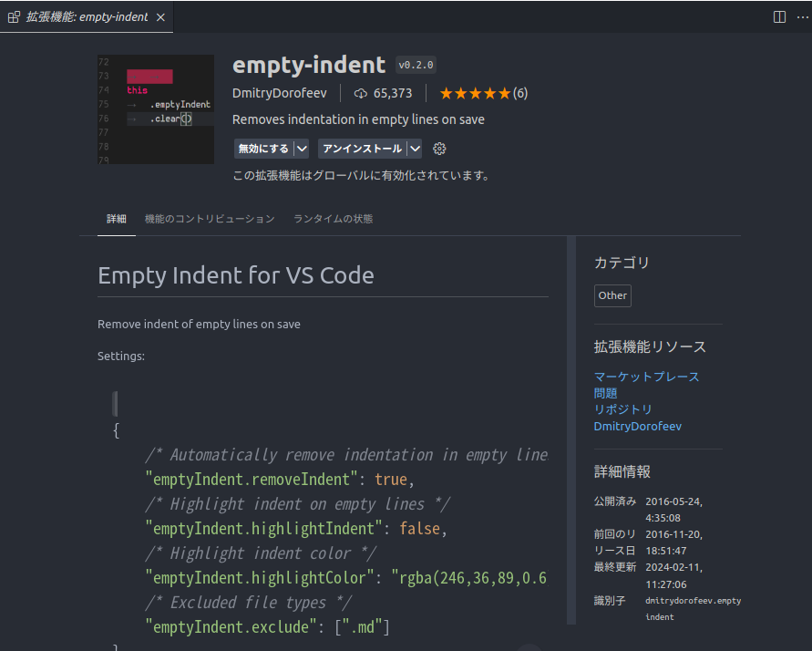Click the "Remove indent of empty lines on save" text
812x651 pixels.
click(199, 325)
